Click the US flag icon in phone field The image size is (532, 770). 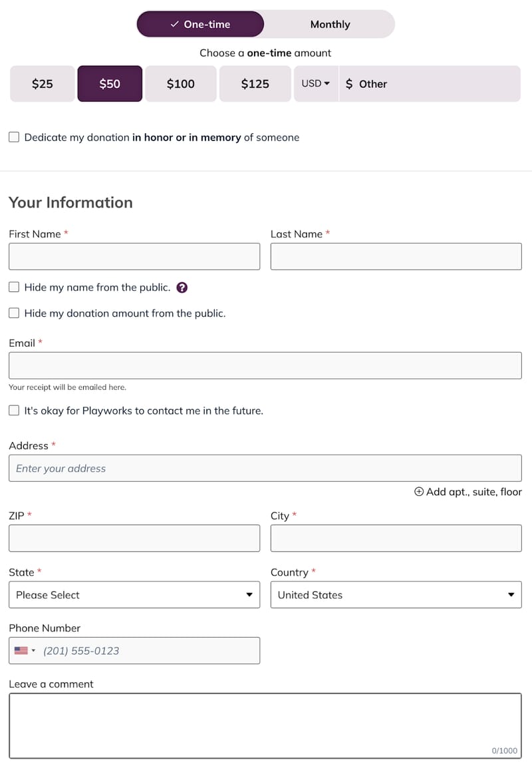pos(22,650)
